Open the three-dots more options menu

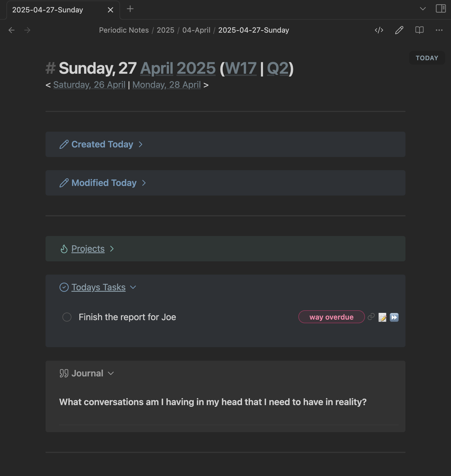click(x=439, y=30)
